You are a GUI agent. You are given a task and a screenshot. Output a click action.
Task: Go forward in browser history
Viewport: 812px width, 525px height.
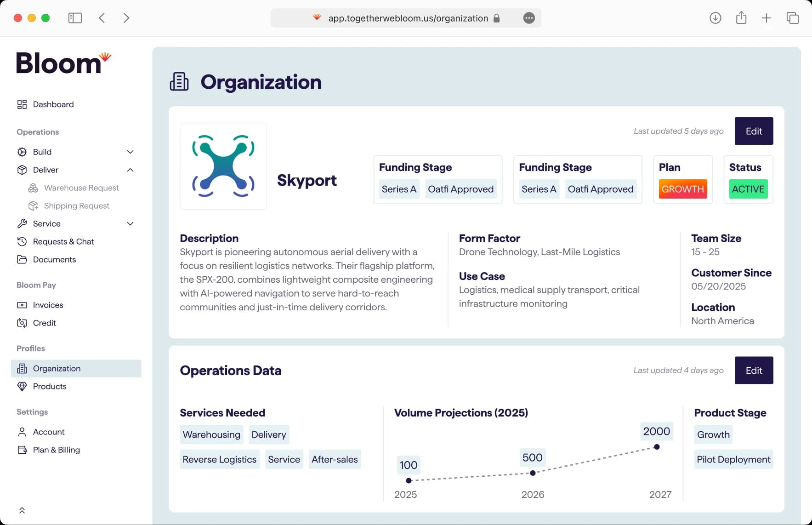pyautogui.click(x=126, y=18)
